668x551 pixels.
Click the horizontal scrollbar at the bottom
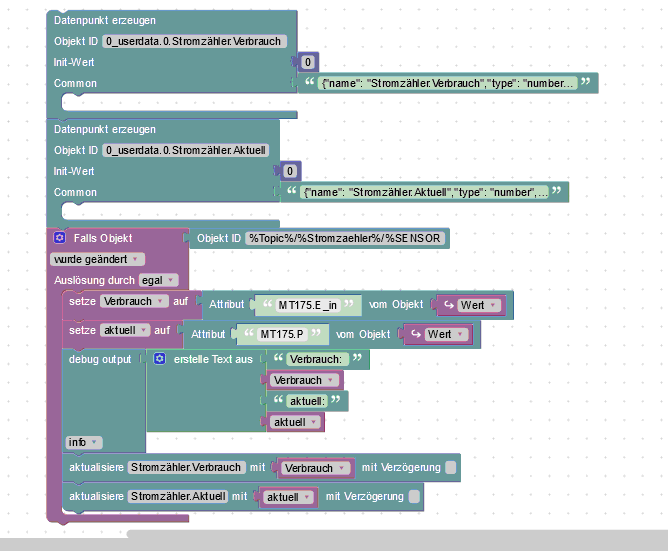click(x=397, y=534)
